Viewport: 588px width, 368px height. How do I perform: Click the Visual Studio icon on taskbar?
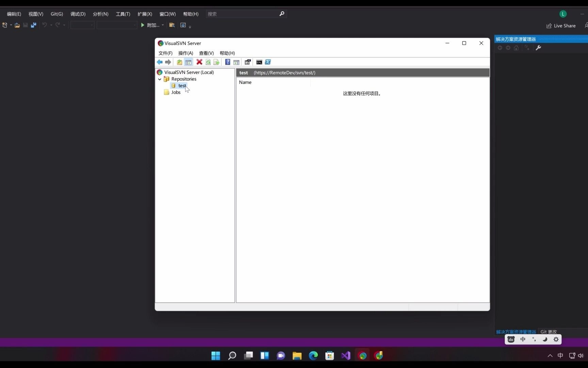[346, 356]
